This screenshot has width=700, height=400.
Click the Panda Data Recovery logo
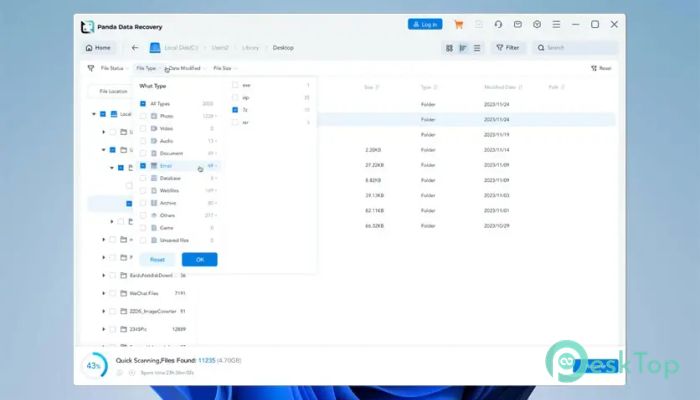[88, 27]
